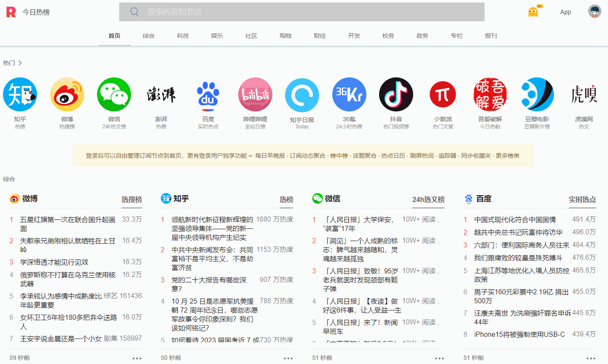
Task: Open more options on the 知乎 card
Action: pyautogui.click(x=288, y=358)
